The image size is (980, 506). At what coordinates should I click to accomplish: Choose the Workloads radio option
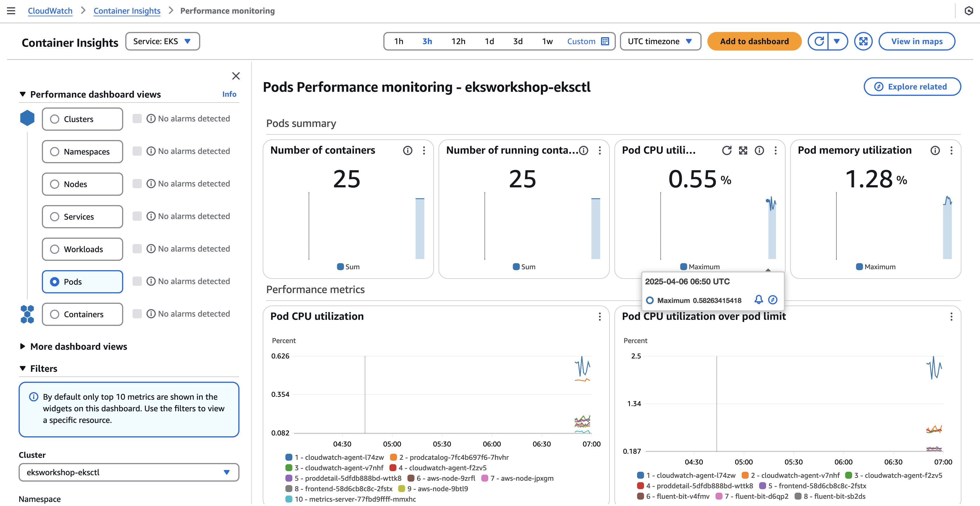[x=55, y=250]
